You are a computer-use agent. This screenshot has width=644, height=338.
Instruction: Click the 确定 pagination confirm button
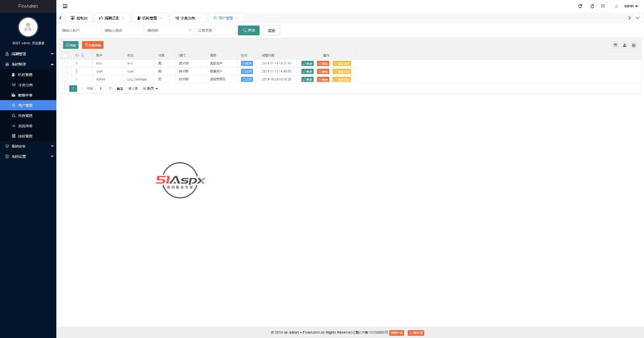(120, 89)
